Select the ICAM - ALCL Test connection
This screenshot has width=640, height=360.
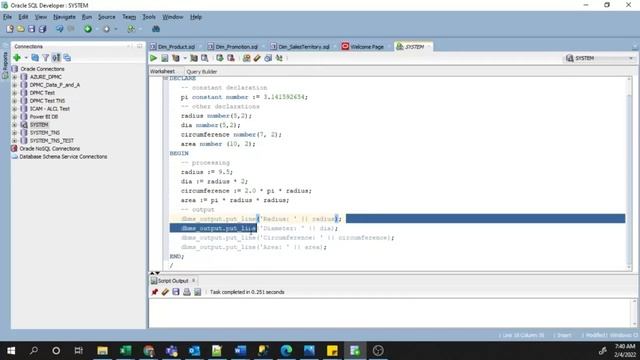[x=50, y=109]
